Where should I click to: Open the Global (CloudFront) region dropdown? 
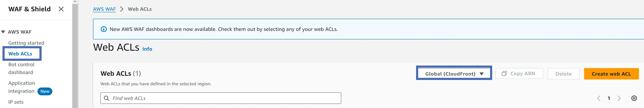click(454, 74)
